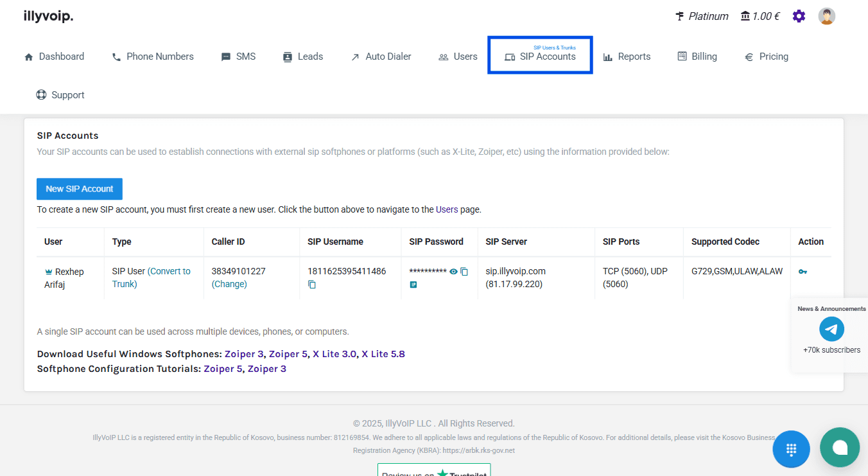Open the Support menu item
Viewport: 868px width, 476px height.
tap(60, 95)
